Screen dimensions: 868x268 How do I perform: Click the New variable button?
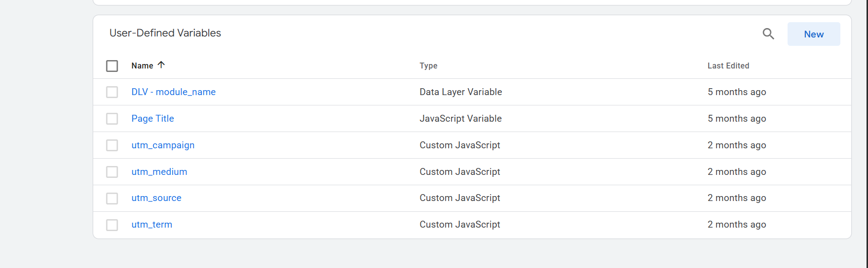(814, 34)
